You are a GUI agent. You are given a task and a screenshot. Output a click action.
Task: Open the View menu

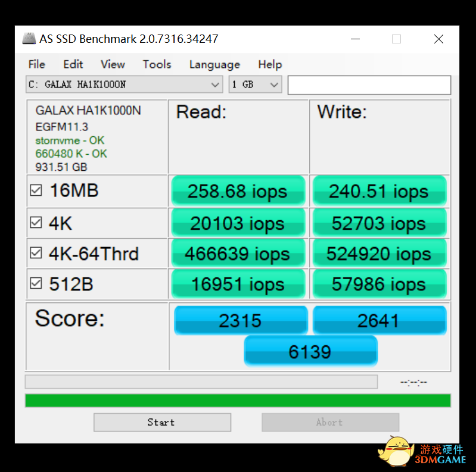(x=113, y=64)
